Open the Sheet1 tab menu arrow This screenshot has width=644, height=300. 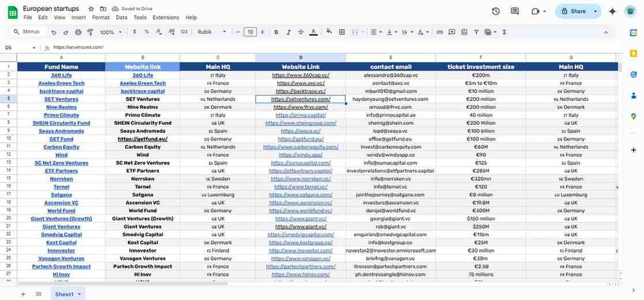(79, 294)
